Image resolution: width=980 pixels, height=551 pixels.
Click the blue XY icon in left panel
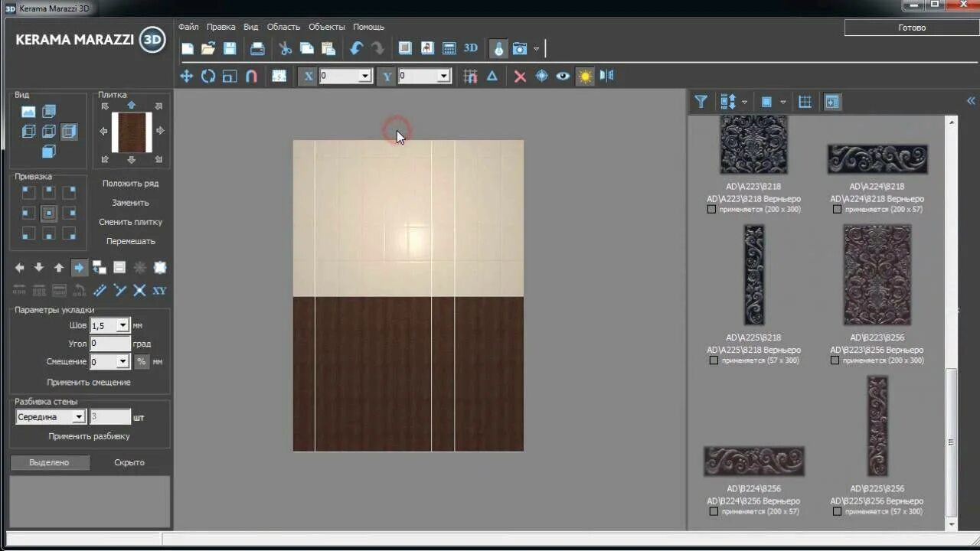coord(159,291)
